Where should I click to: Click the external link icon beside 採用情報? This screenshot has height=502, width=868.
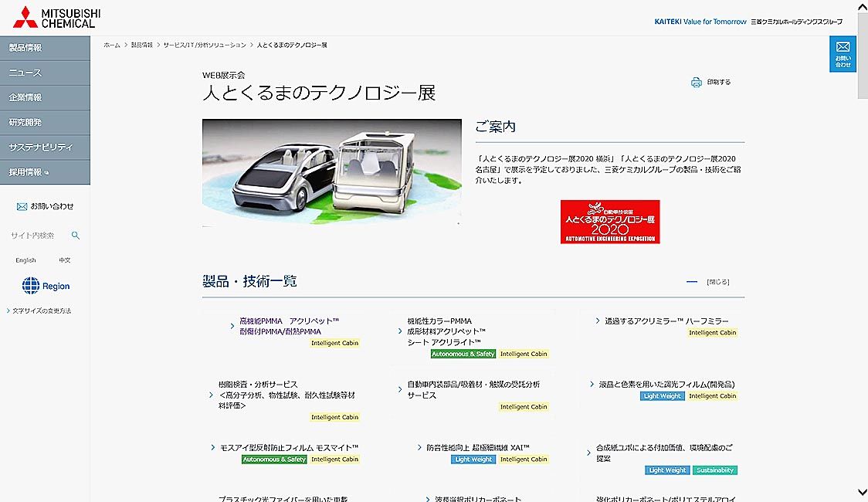(46, 173)
